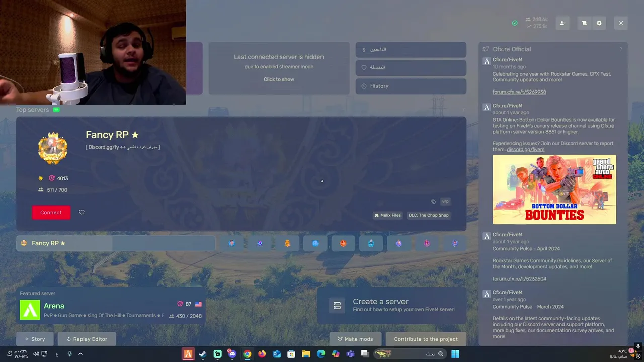Open Microsoft Store from the taskbar
The width and height of the screenshot is (644, 362).
[291, 354]
